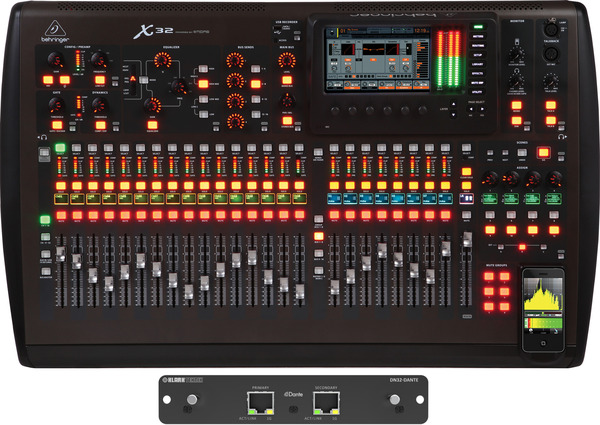This screenshot has width=600, height=425.
Task: Click the first Assign rotary knob
Action: [490, 178]
